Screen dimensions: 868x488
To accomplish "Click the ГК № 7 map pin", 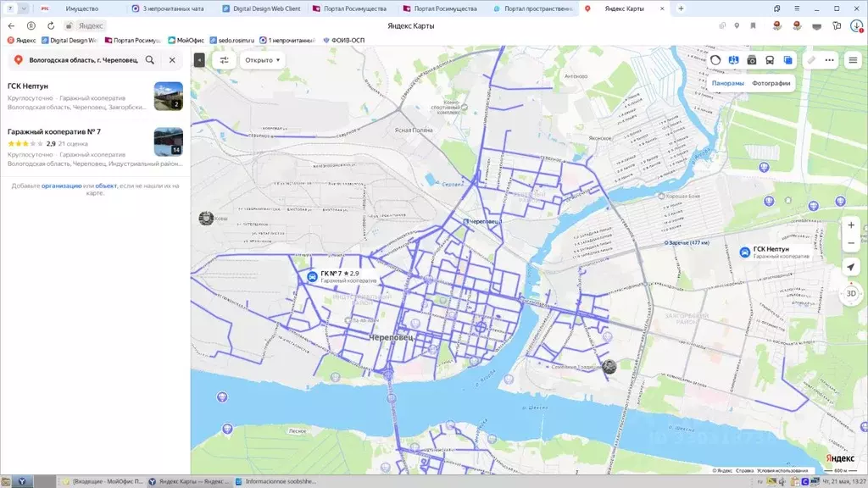I will (x=312, y=277).
